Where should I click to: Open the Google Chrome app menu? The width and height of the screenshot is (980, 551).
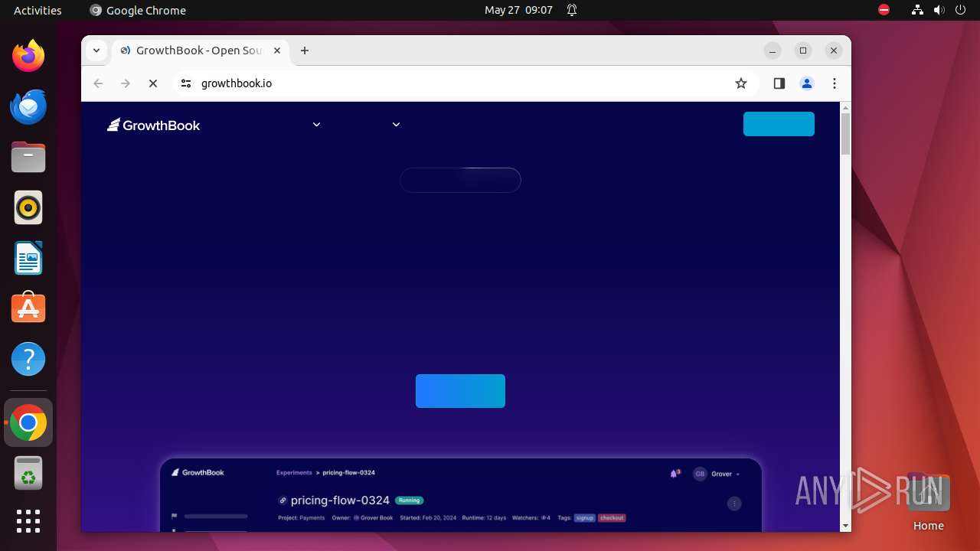pyautogui.click(x=138, y=10)
